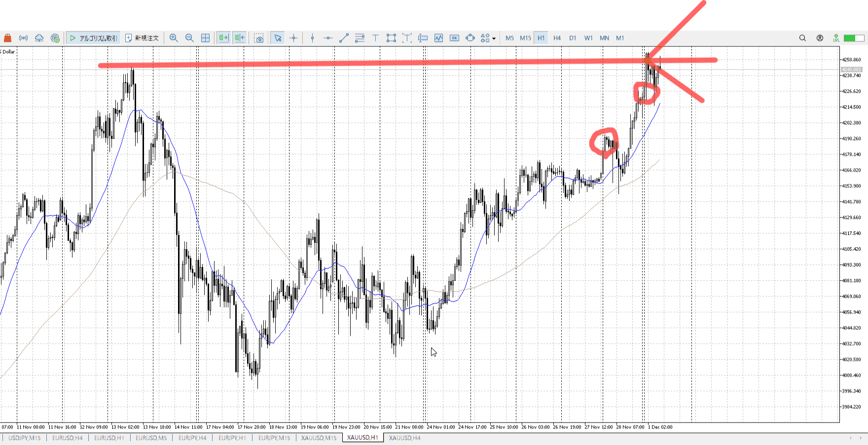Select the vertical line drawing tool

point(312,38)
